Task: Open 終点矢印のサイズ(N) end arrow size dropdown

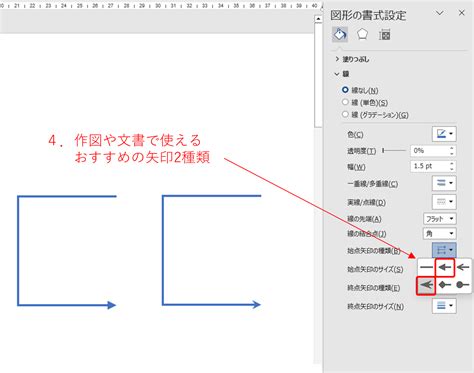Action: [444, 306]
